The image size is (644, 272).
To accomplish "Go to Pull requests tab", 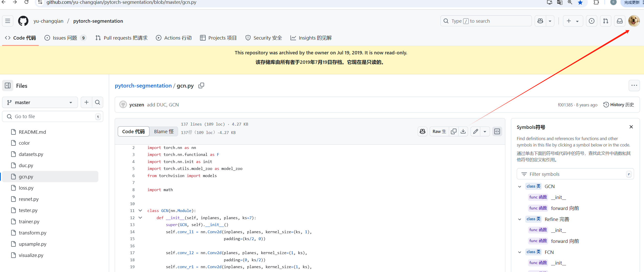I will coord(122,38).
